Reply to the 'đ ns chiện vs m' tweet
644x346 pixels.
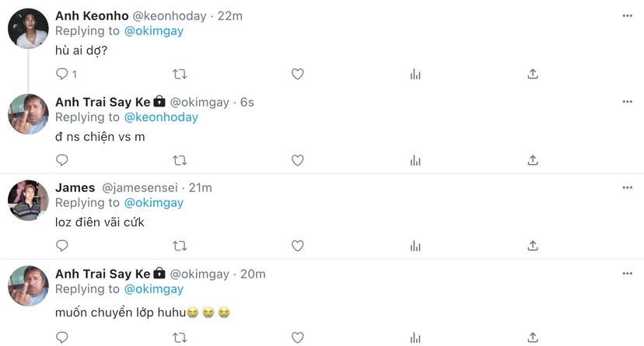[62, 160]
